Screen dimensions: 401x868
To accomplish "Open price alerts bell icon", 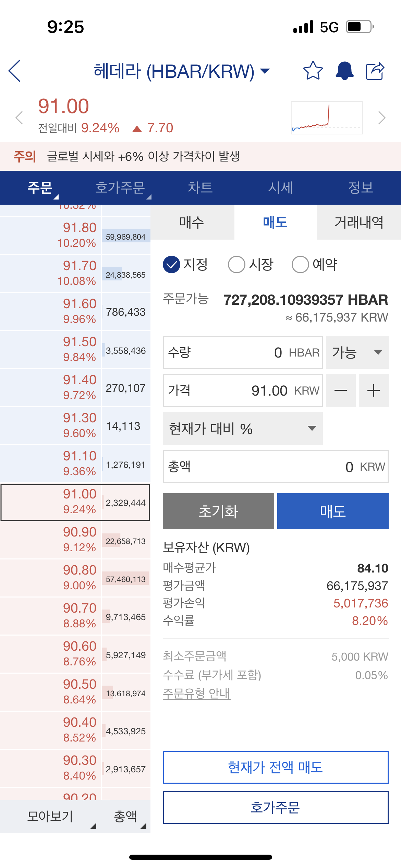I will pyautogui.click(x=344, y=71).
